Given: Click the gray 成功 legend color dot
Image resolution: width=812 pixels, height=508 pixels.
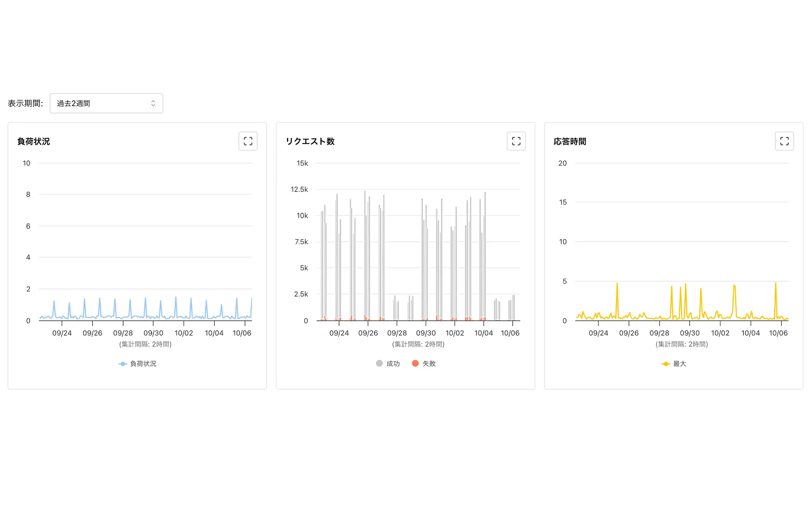Looking at the screenshot, I should (379, 363).
